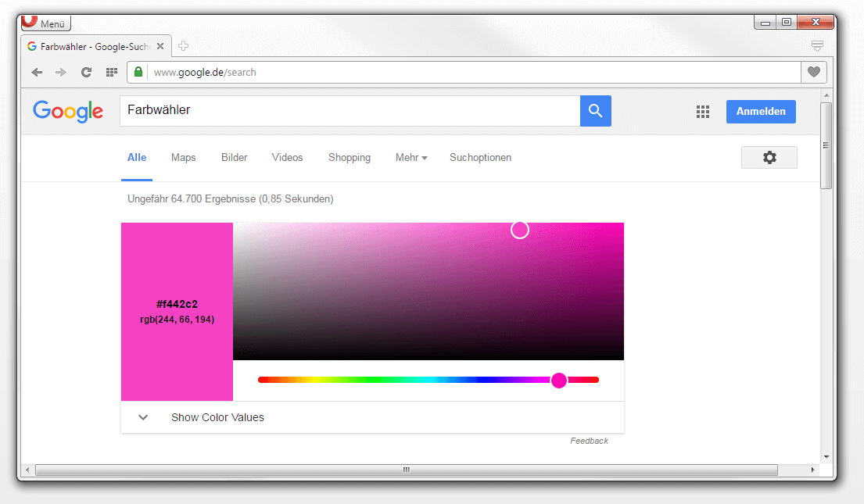Click the green padlock security icon
The image size is (864, 504).
[x=138, y=72]
